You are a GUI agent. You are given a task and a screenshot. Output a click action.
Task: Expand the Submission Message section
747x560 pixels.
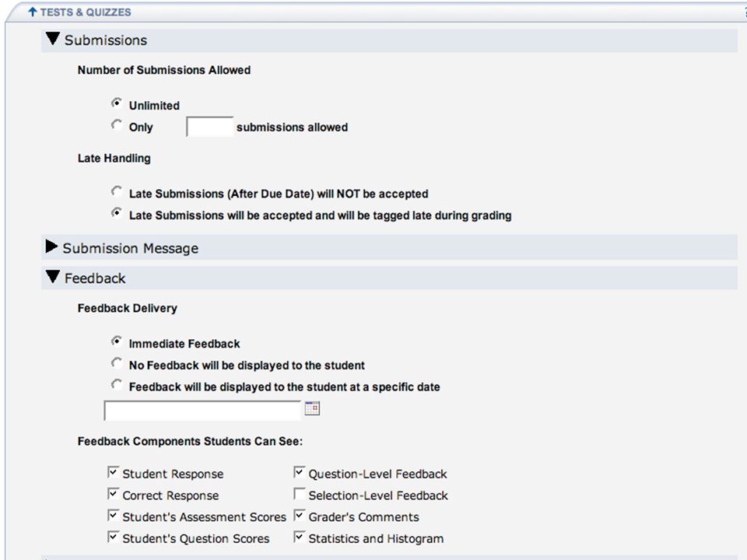(x=51, y=247)
